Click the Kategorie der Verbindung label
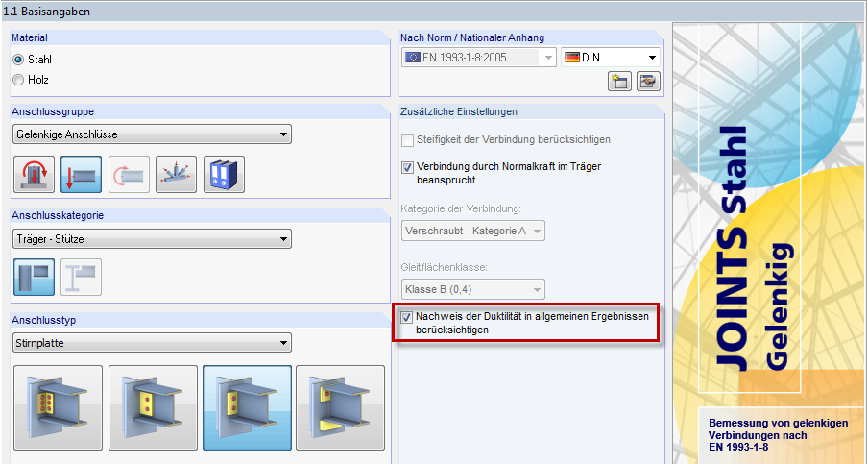The width and height of the screenshot is (868, 464). click(461, 209)
